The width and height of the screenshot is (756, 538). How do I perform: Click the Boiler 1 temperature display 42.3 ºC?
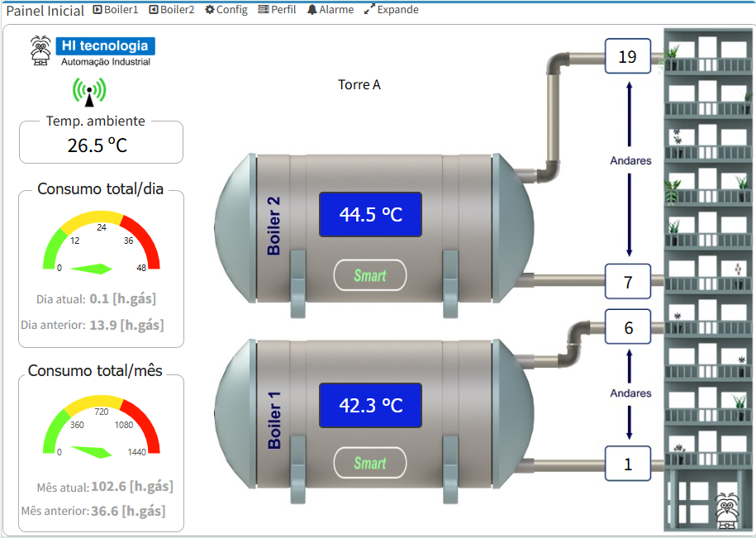(370, 406)
